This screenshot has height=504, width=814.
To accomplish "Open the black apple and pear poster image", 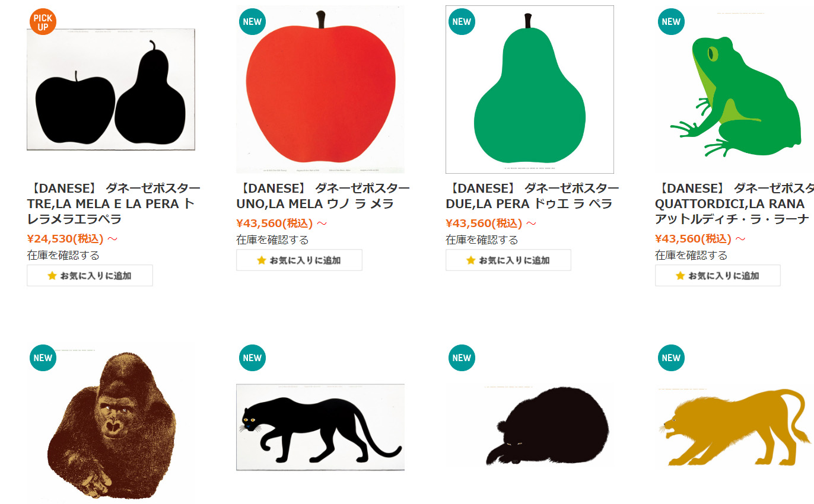I will 111,90.
